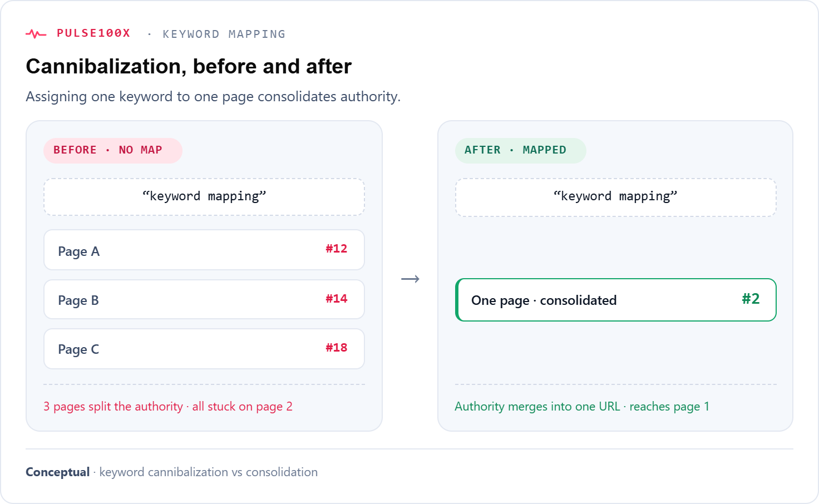Click the arrow between before and after panels
Screen dimensions: 819x504
pyautogui.click(x=410, y=279)
